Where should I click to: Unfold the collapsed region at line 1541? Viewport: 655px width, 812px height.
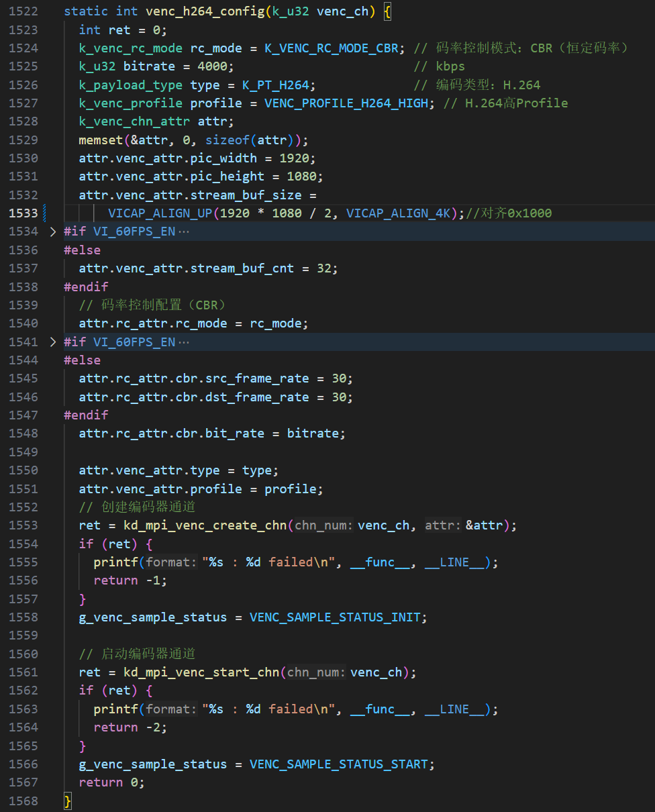pos(54,342)
